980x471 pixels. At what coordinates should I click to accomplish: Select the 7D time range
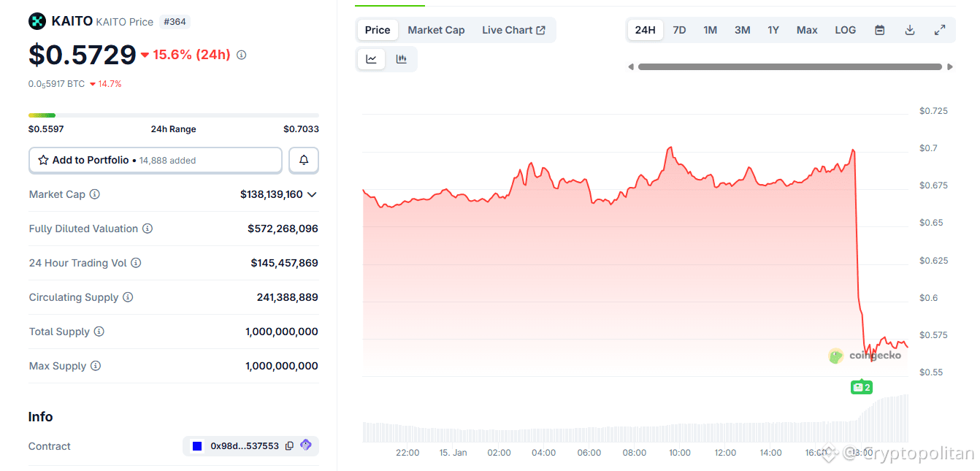[x=679, y=30]
